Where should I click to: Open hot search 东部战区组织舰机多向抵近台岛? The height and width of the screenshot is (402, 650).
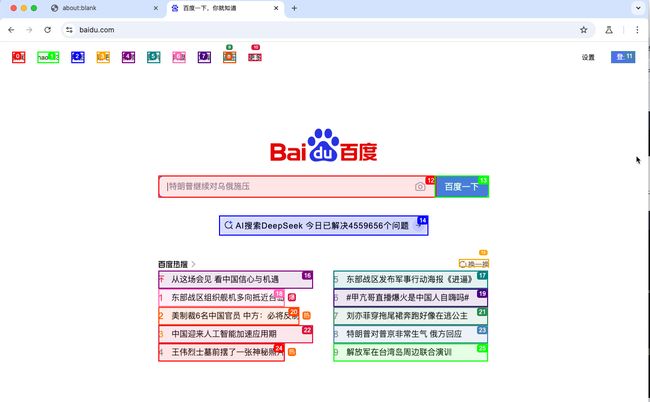point(221,298)
